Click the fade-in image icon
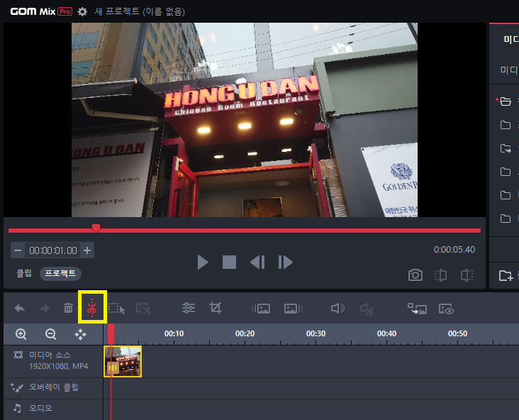The width and height of the screenshot is (519, 420). (261, 309)
